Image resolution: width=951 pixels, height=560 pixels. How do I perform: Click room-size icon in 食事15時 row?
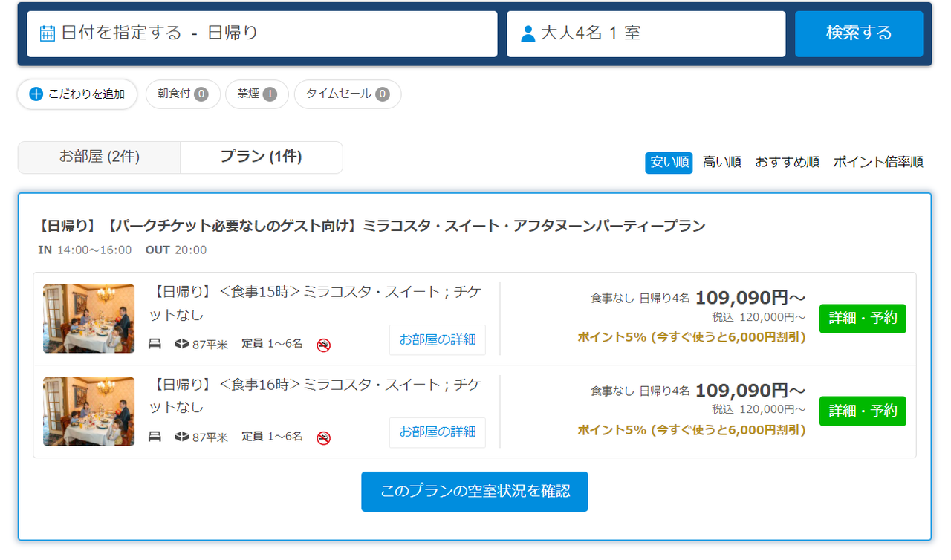click(x=182, y=344)
